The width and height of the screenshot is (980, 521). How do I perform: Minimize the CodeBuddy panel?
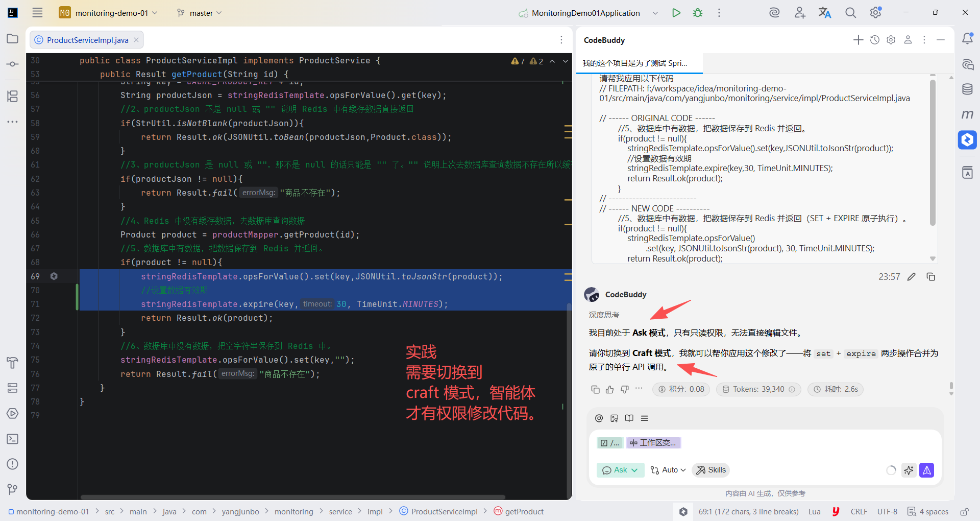coord(941,40)
